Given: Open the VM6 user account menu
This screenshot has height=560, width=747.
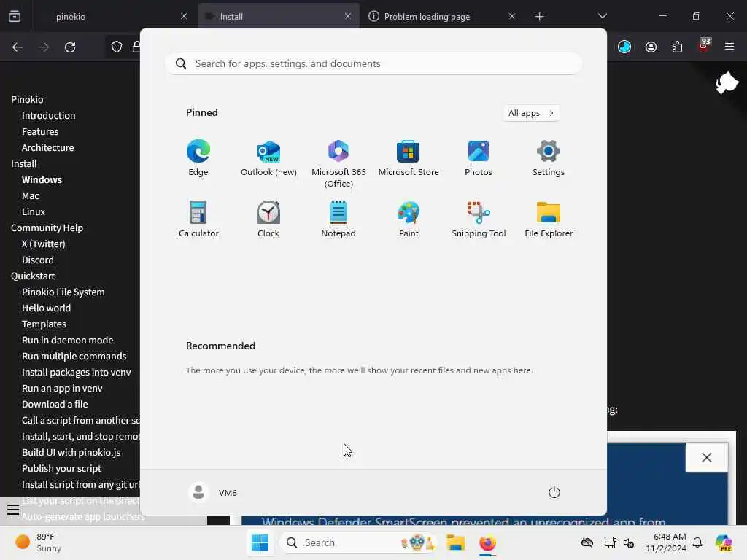Looking at the screenshot, I should point(213,492).
